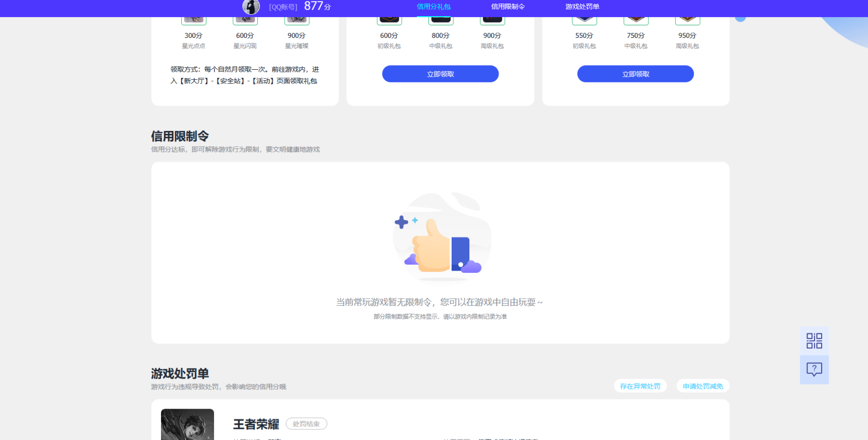Select the 950分 高级礼包 reward
Screen dimensions: 868x440
pos(687,33)
